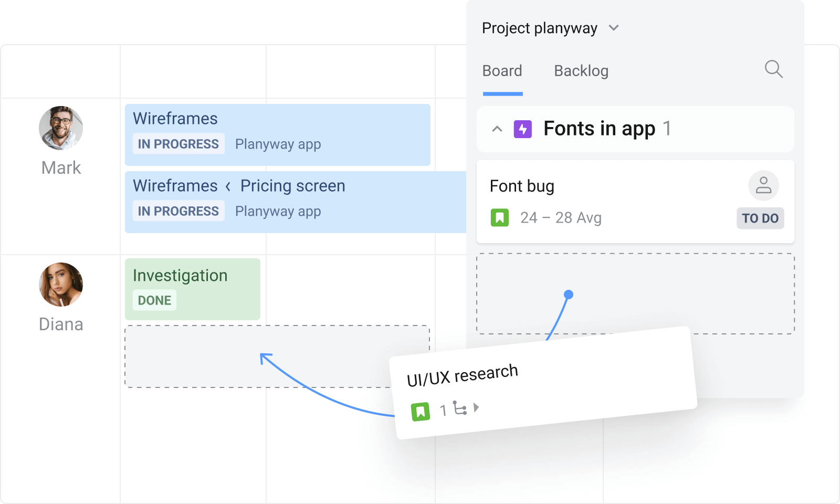Collapse the Fonts in app section

497,129
